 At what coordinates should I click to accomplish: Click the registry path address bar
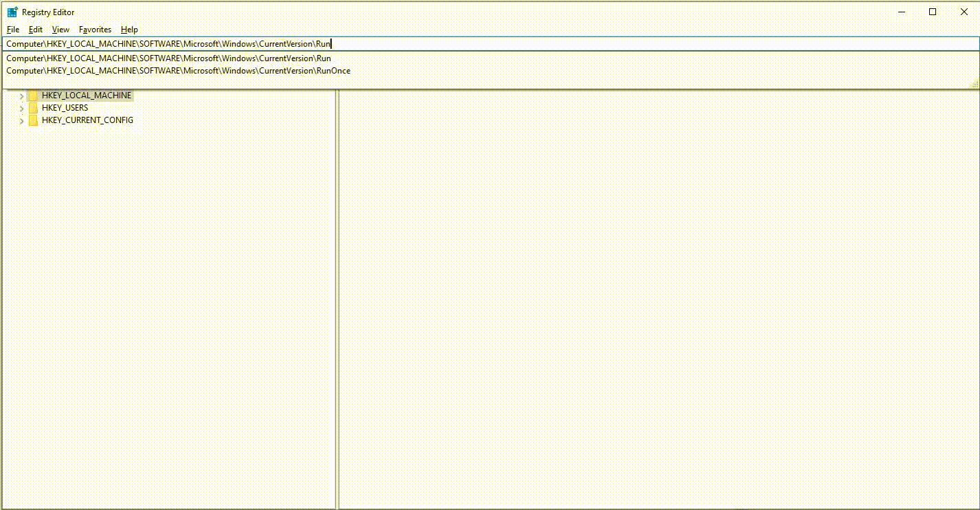(490, 43)
